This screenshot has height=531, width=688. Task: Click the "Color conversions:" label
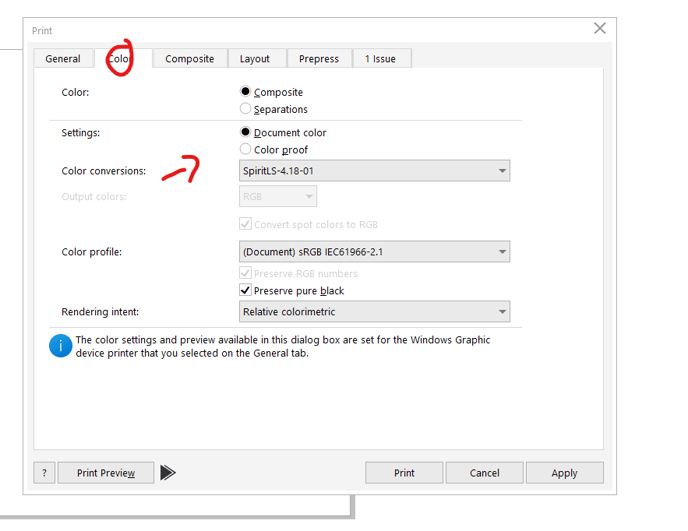point(104,171)
